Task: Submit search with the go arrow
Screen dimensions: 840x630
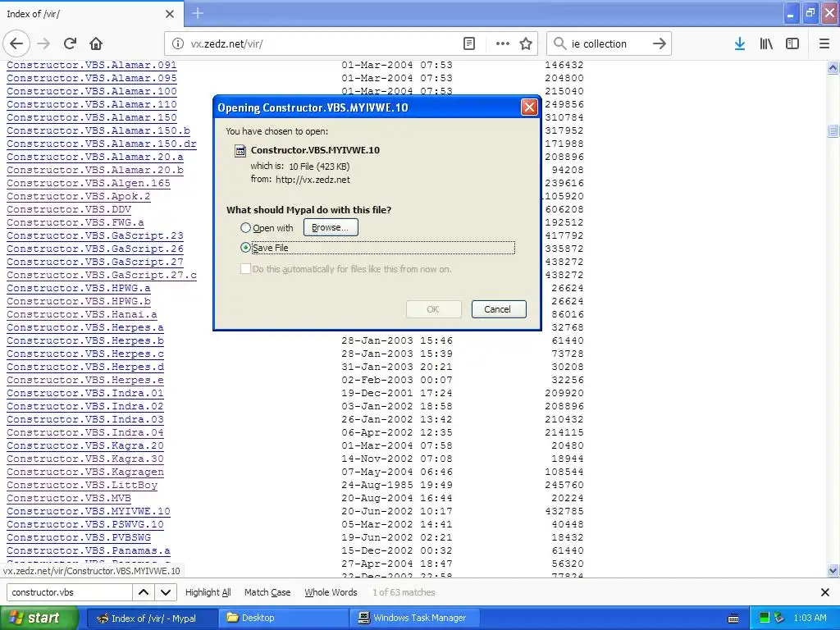Action: [x=660, y=43]
